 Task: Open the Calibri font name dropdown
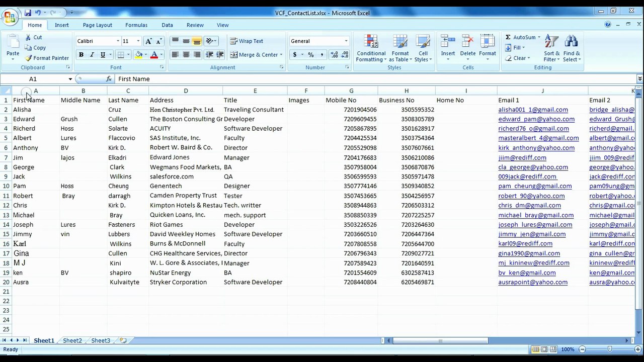[118, 41]
